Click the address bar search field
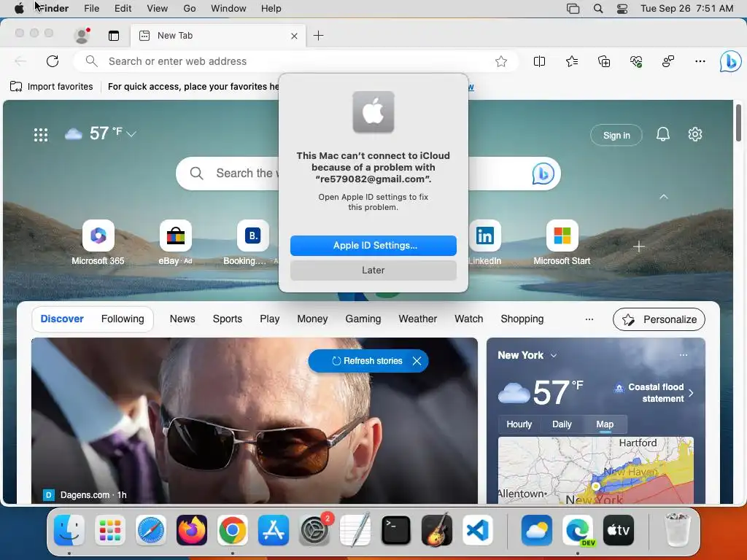This screenshot has width=747, height=560. click(295, 61)
